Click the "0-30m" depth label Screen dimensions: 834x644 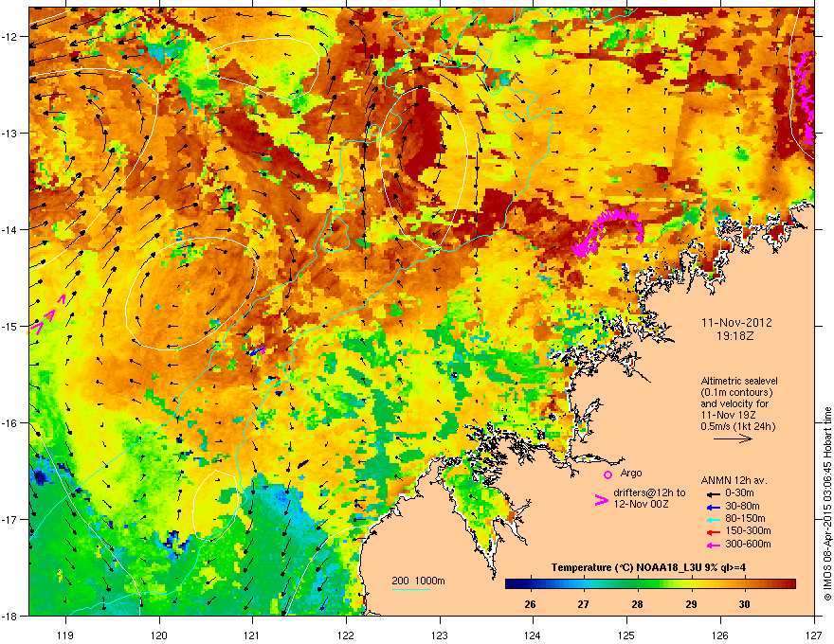click(739, 493)
